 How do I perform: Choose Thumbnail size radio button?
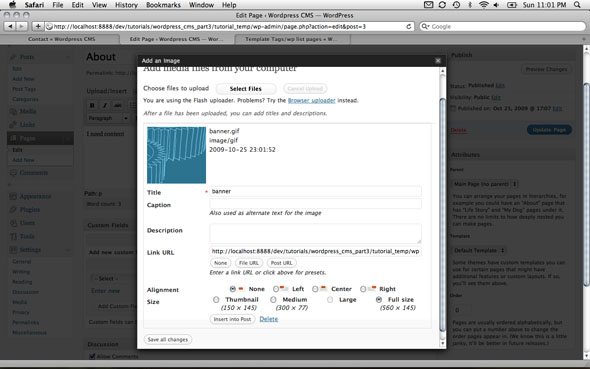point(216,300)
